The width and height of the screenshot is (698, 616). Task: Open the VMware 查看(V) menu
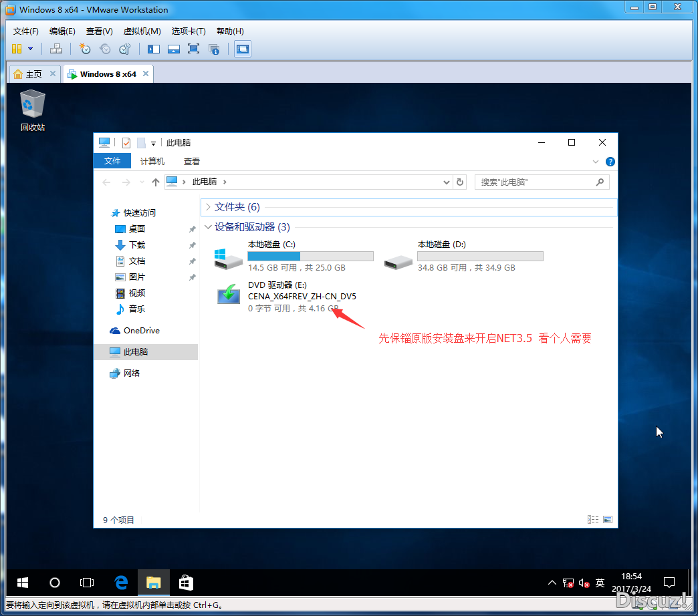coord(99,31)
